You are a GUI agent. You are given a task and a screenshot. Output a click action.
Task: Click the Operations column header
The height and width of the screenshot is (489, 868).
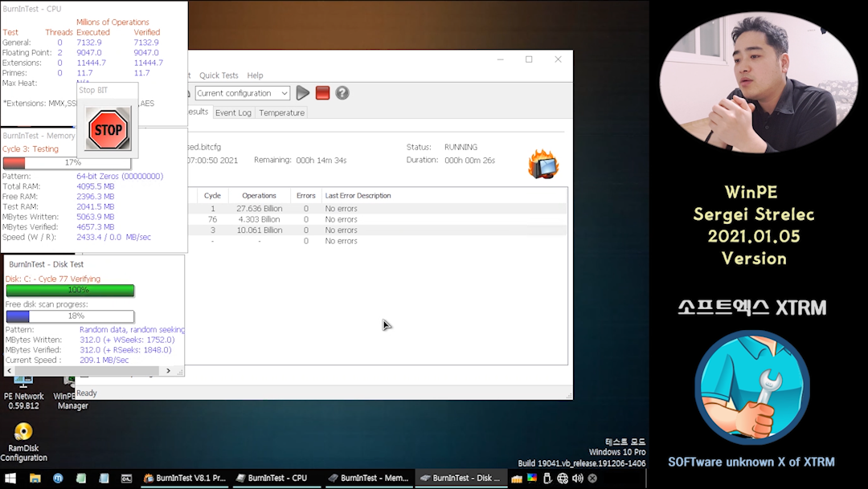click(x=259, y=195)
